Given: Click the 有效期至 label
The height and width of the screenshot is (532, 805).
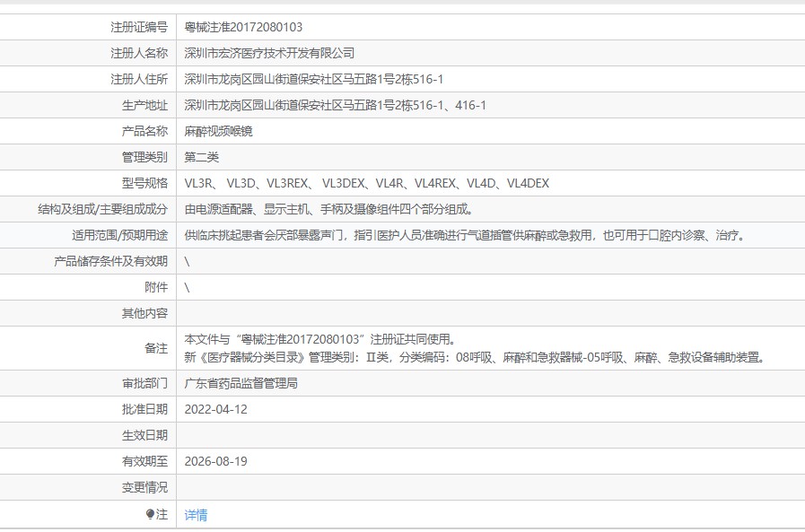Looking at the screenshot, I should click(x=144, y=461).
